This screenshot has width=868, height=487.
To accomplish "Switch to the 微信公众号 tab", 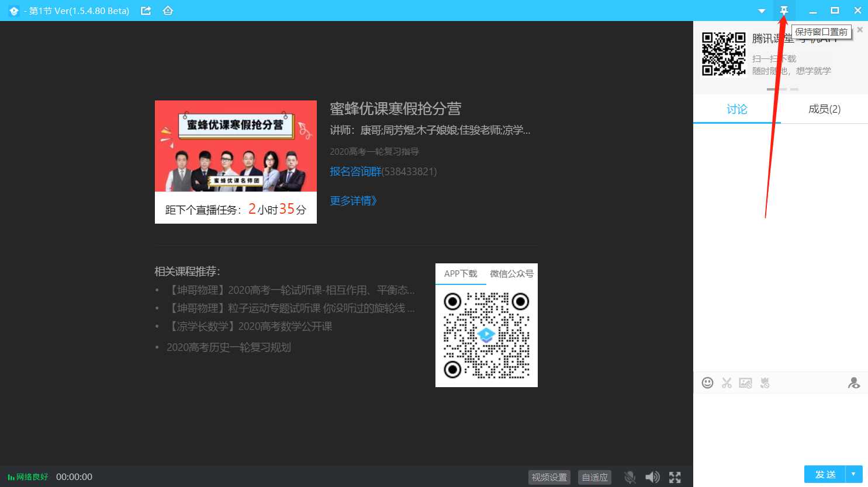I will (511, 273).
